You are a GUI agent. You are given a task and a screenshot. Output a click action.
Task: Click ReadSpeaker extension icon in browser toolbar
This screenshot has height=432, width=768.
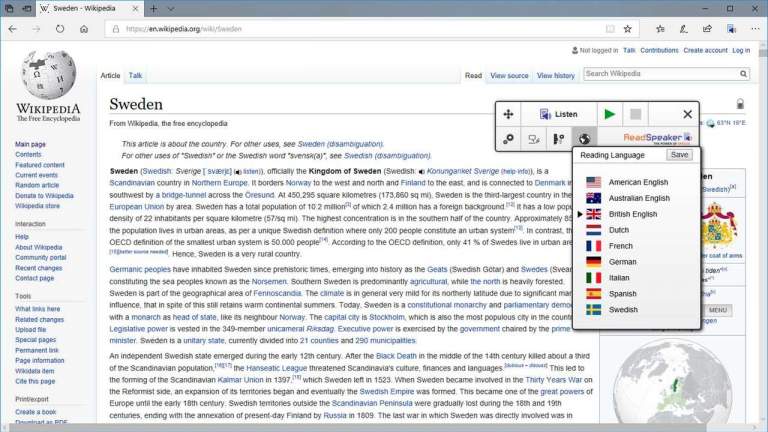(x=732, y=29)
